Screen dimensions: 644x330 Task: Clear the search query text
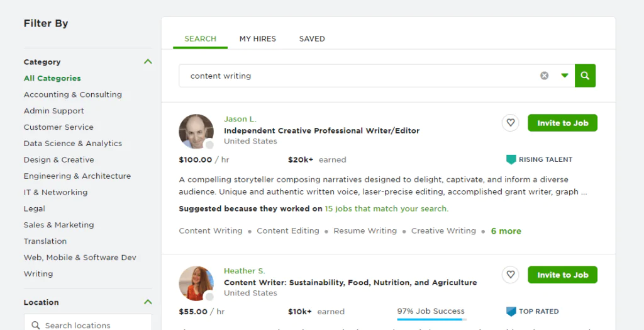coord(544,76)
